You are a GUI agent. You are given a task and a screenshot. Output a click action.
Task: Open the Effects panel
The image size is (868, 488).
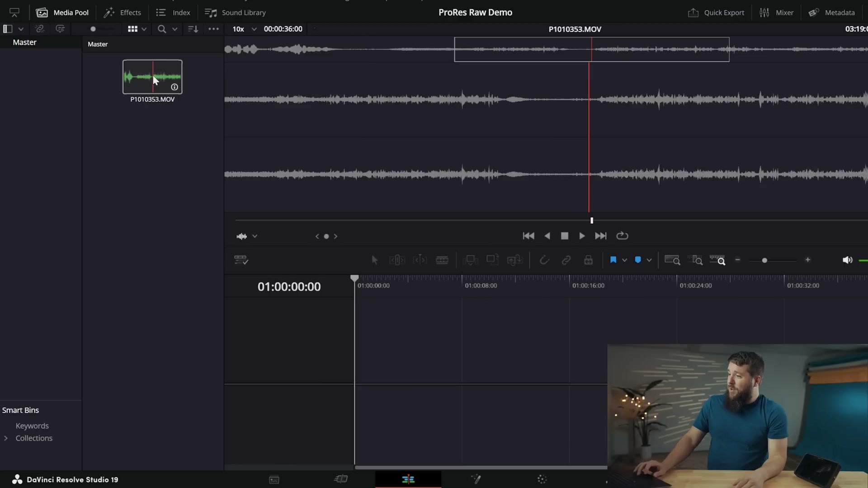pos(123,13)
